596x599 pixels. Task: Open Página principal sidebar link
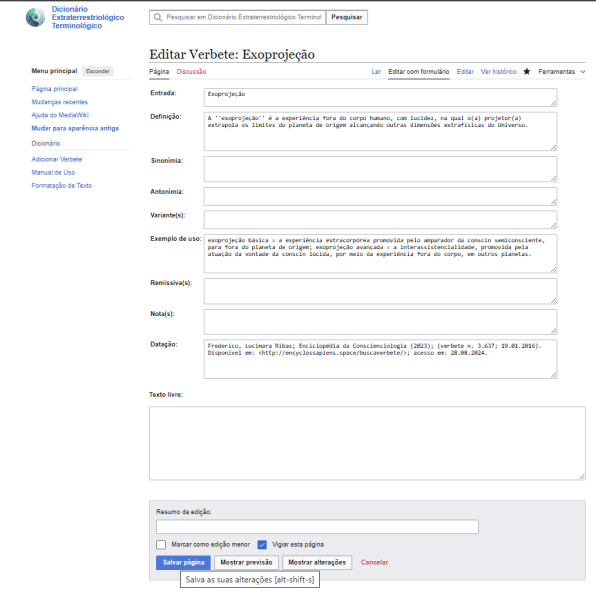click(55, 89)
